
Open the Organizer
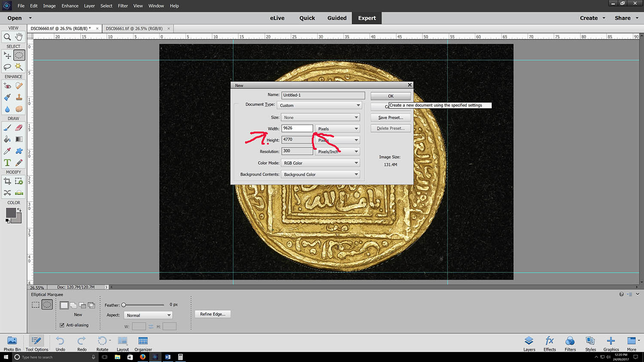[x=143, y=344]
